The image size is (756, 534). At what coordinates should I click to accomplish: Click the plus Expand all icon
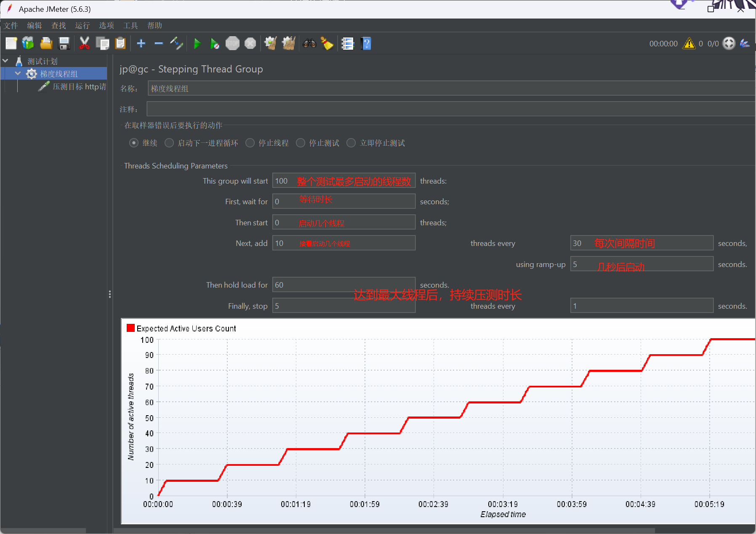pos(141,43)
